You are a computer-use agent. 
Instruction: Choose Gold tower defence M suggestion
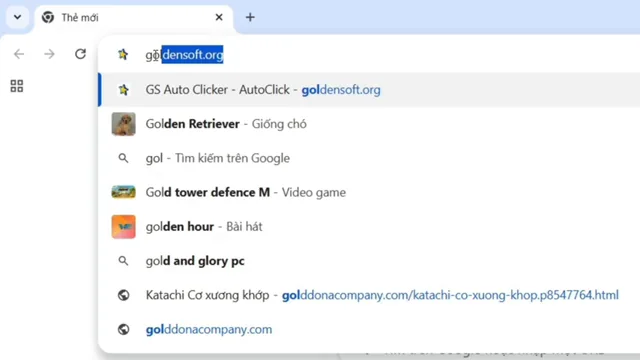click(369, 192)
